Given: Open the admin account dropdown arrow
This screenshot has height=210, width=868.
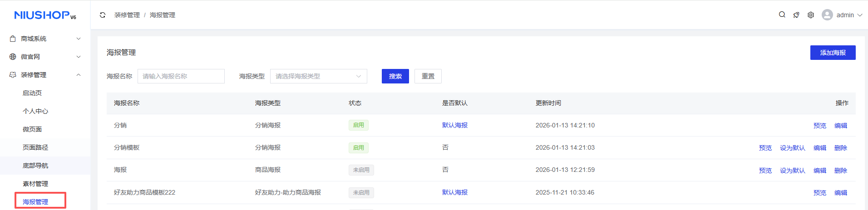Looking at the screenshot, I should pyautogui.click(x=859, y=15).
